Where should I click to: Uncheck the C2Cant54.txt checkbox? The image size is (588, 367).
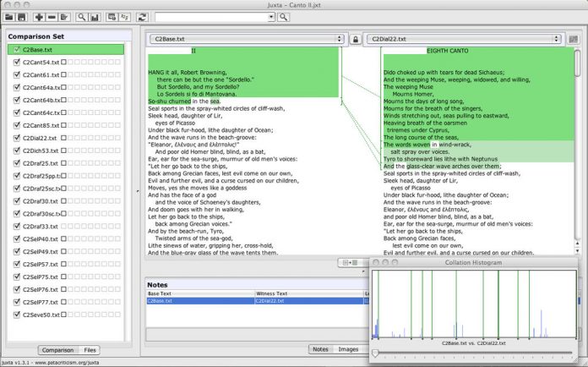(x=17, y=62)
